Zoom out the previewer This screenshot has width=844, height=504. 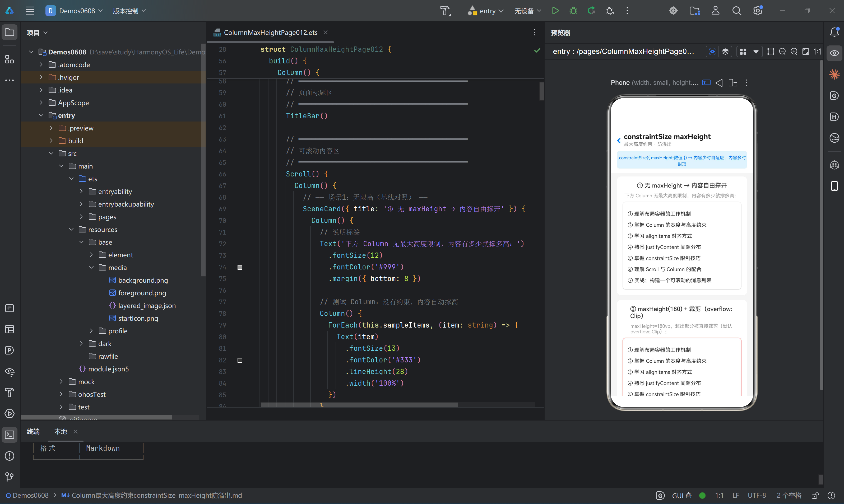pyautogui.click(x=782, y=51)
